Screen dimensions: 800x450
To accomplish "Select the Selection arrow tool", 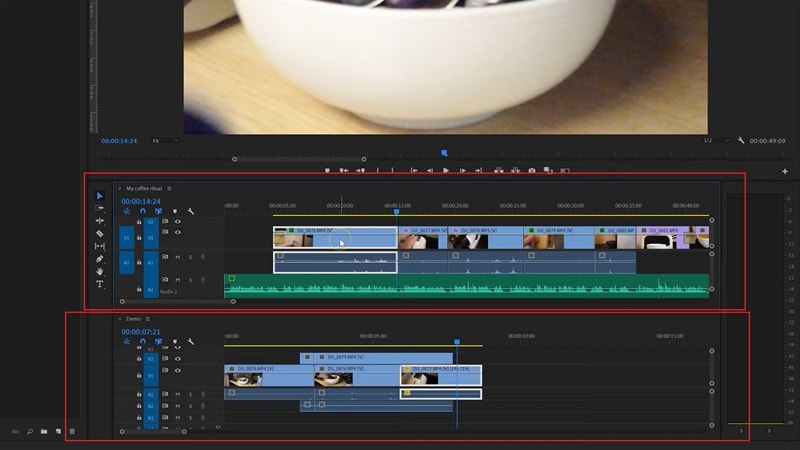I will point(99,196).
